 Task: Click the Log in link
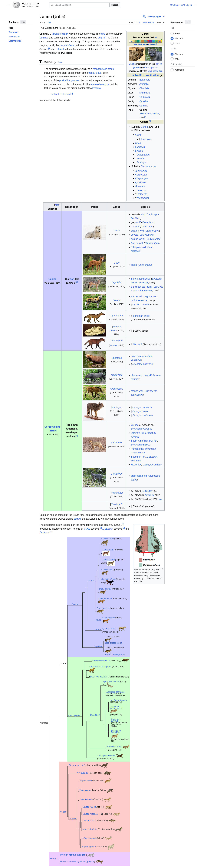coord(189,5)
